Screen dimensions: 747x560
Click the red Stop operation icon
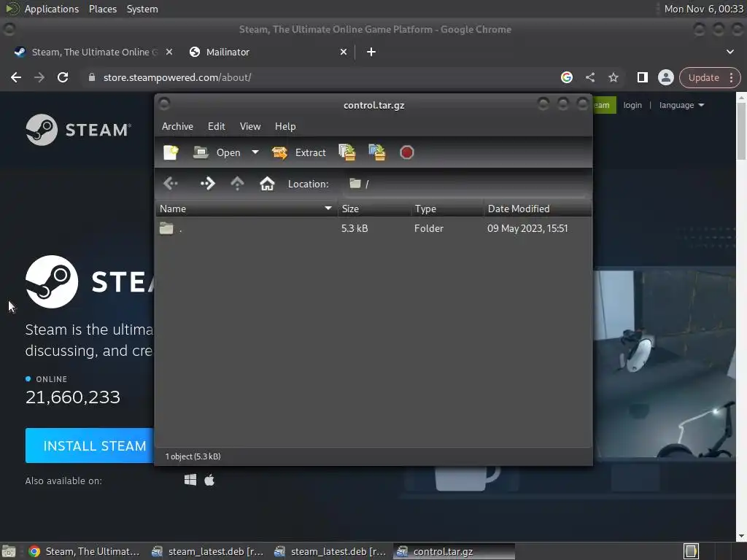(406, 152)
